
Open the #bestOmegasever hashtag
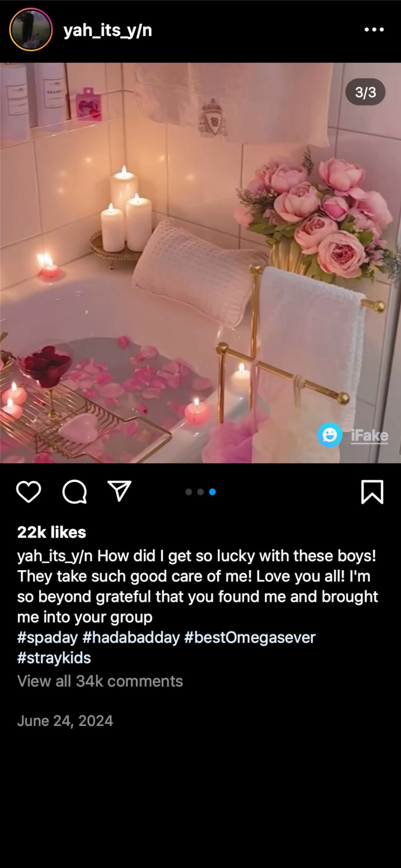250,637
